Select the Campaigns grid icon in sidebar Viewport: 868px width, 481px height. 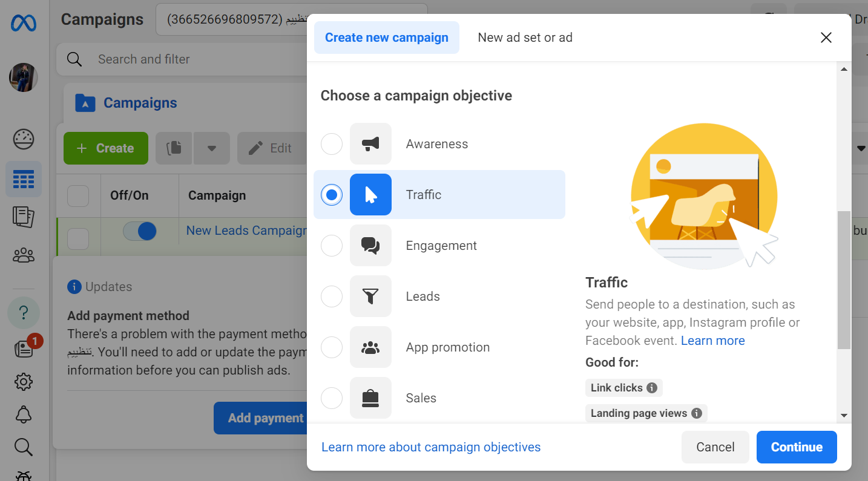point(23,179)
